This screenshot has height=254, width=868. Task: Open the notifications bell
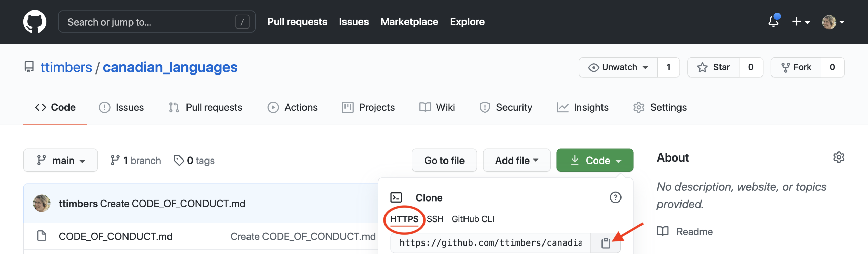pyautogui.click(x=773, y=22)
